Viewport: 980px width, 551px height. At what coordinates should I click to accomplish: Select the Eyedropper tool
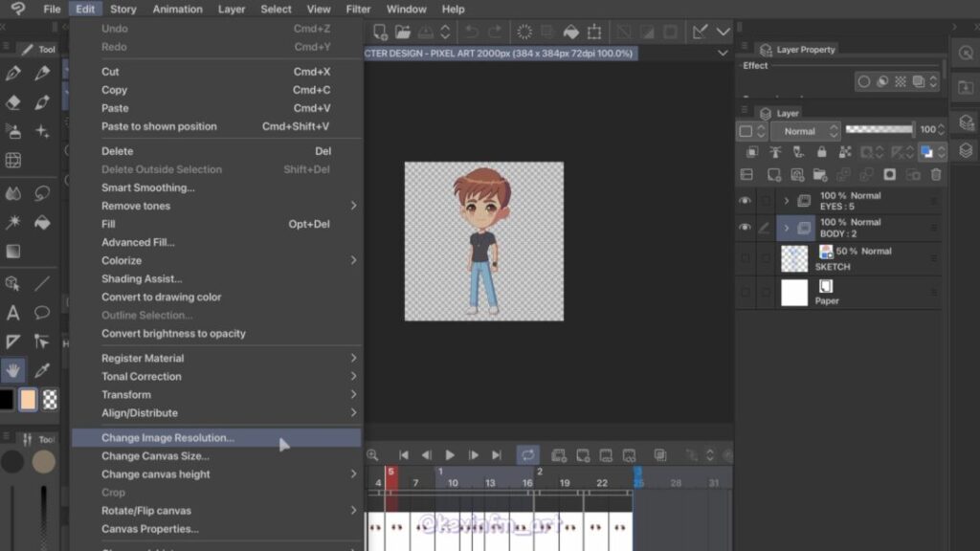(42, 370)
